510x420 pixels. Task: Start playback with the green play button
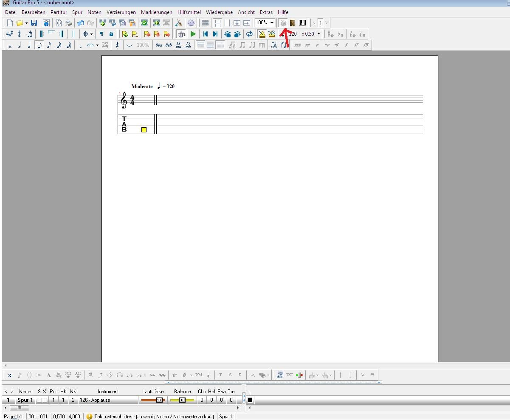(x=193, y=34)
